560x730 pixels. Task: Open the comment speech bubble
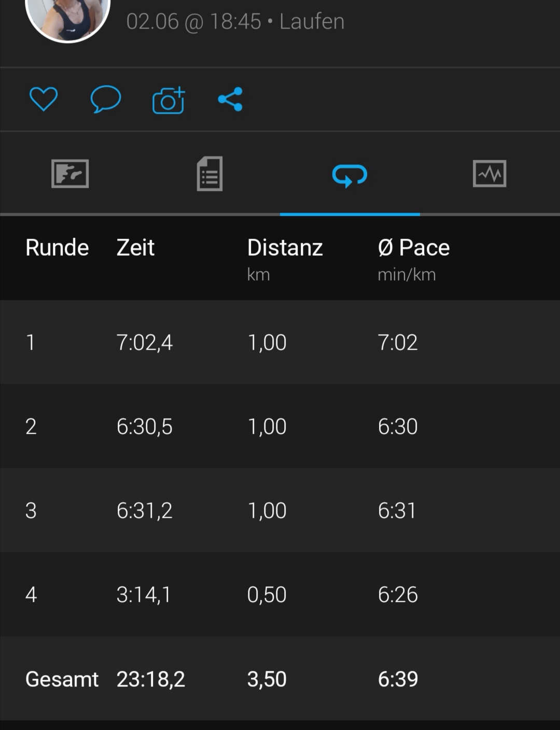click(106, 99)
